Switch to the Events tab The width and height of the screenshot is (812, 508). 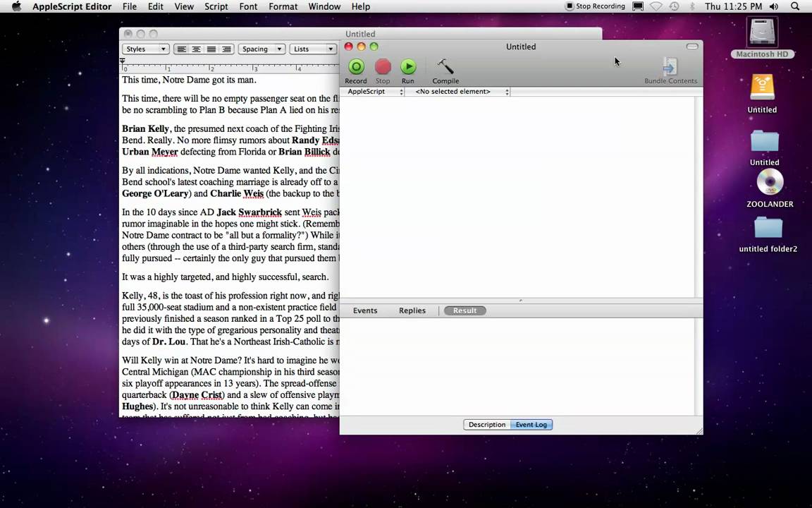click(365, 310)
